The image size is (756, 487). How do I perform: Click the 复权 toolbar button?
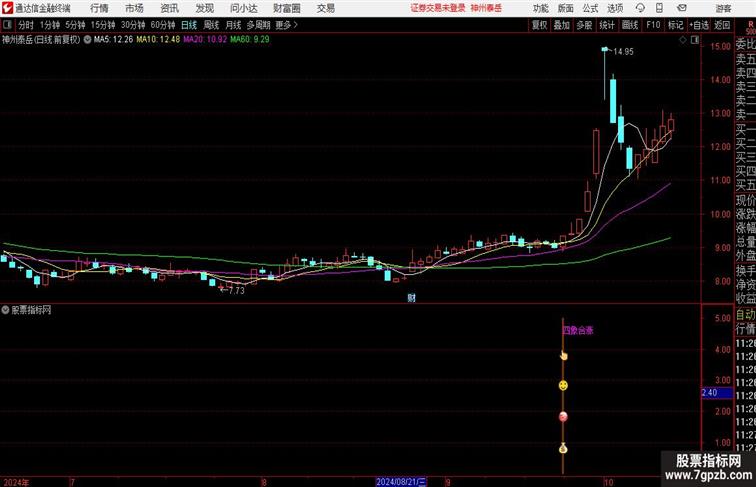click(539, 25)
